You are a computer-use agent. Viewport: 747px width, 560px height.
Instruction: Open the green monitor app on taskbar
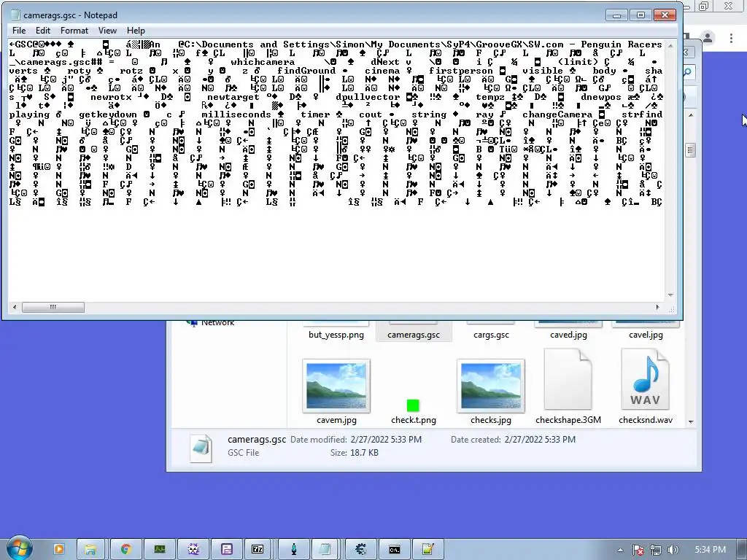(x=160, y=549)
